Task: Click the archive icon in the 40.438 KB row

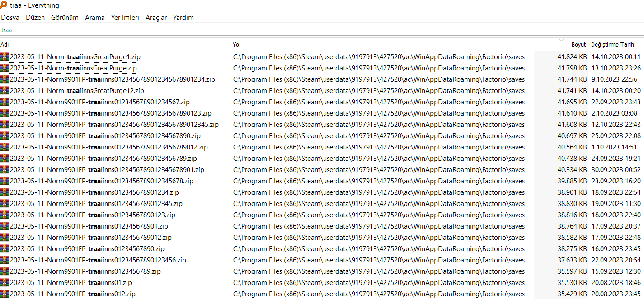Action: click(5, 159)
